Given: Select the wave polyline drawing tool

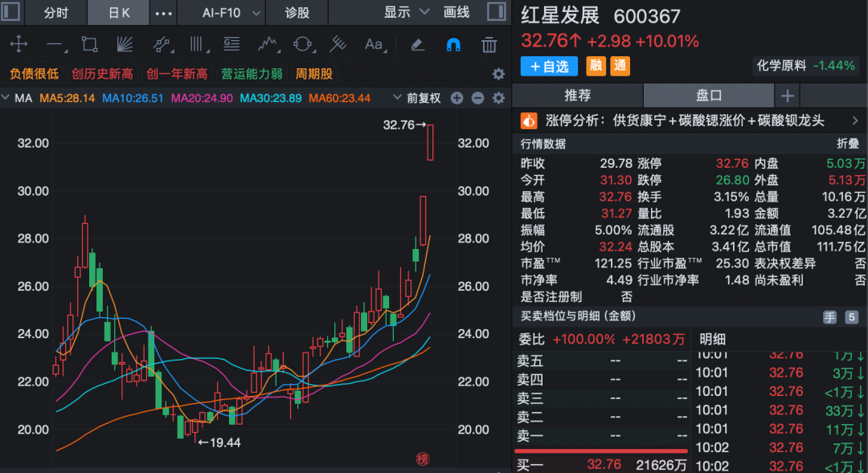Looking at the screenshot, I should [268, 44].
